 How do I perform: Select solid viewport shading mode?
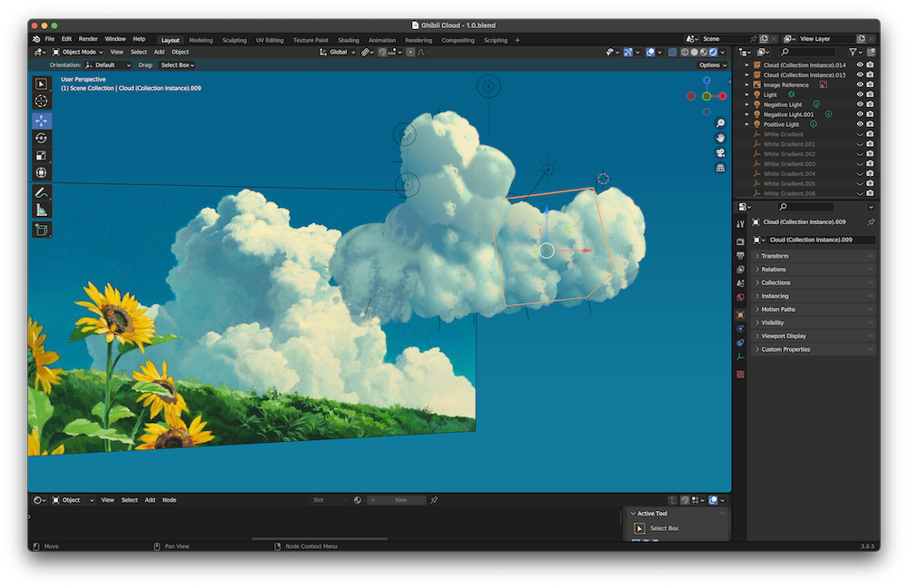click(x=694, y=52)
